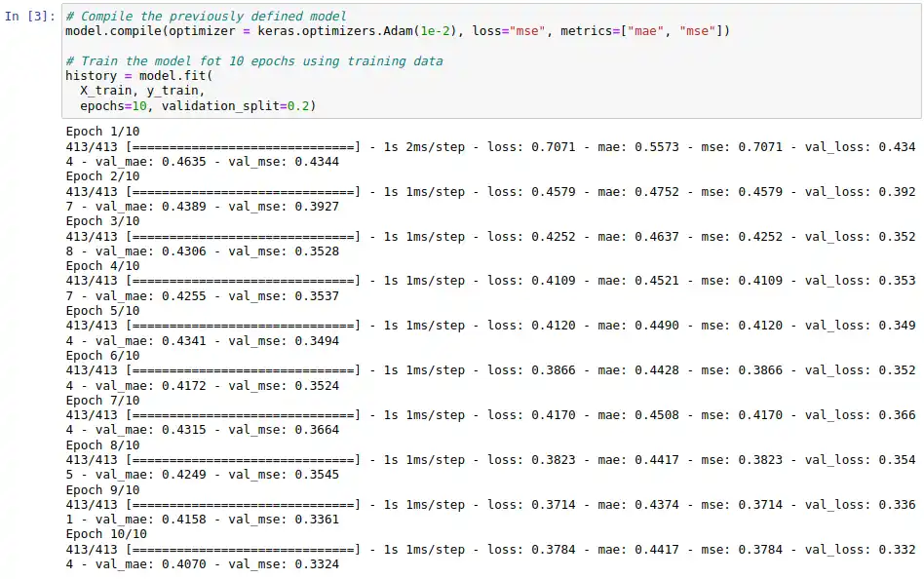Click the "loss: 0.7071" value

pos(531,146)
